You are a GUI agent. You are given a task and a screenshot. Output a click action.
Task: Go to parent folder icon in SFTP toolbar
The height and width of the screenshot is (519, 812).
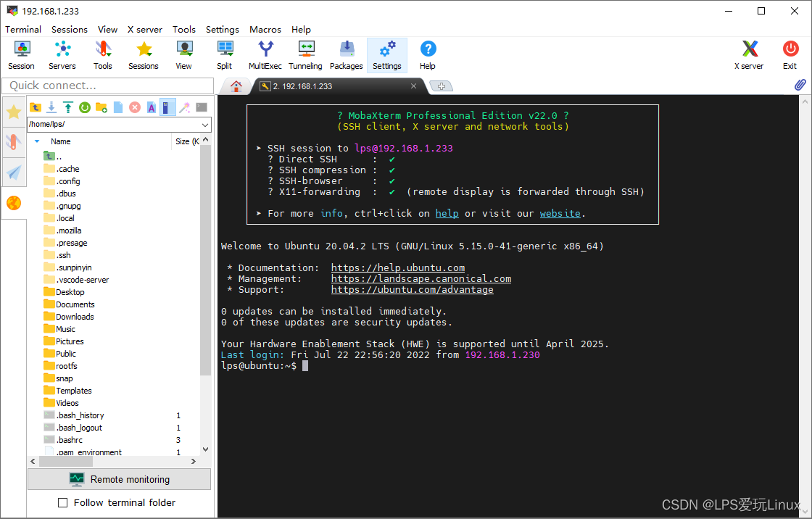(36, 107)
